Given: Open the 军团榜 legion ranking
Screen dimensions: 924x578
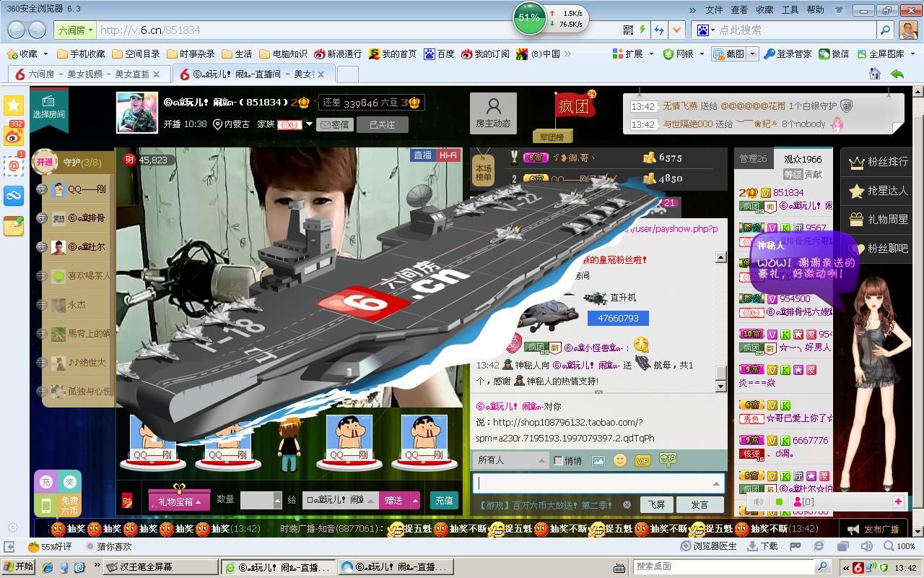Looking at the screenshot, I should 552,137.
